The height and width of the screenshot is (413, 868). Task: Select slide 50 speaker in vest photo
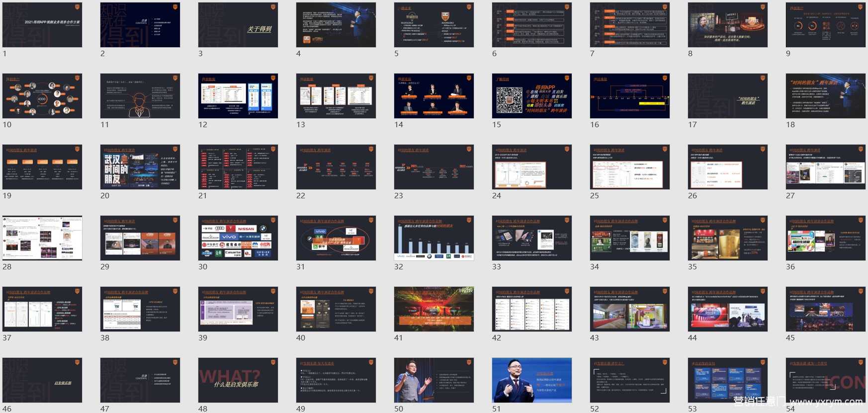tap(434, 380)
